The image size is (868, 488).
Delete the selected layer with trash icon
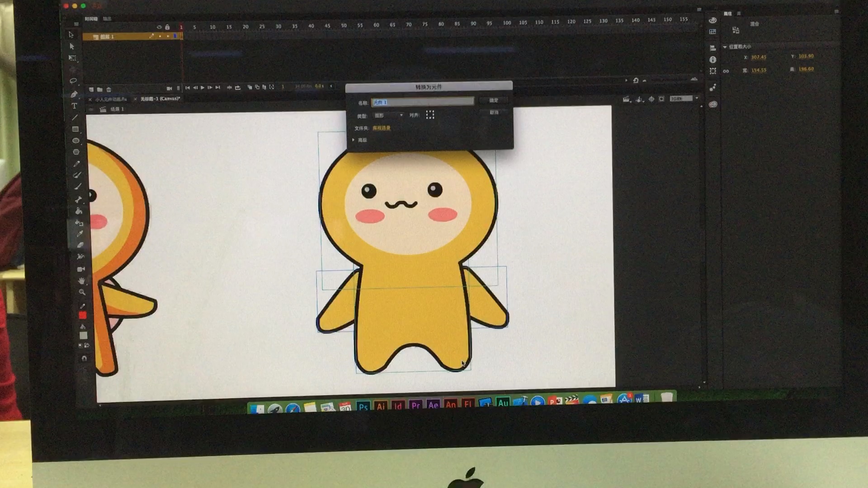tap(108, 89)
